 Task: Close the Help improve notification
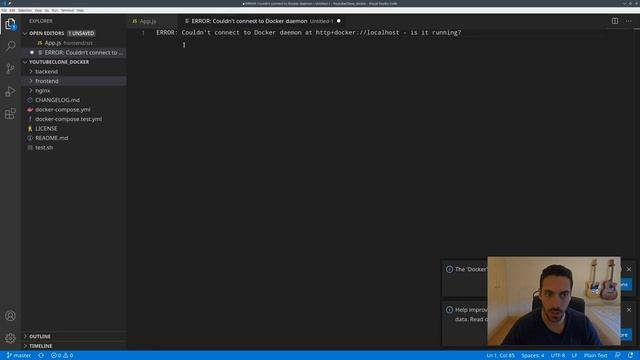(629, 310)
